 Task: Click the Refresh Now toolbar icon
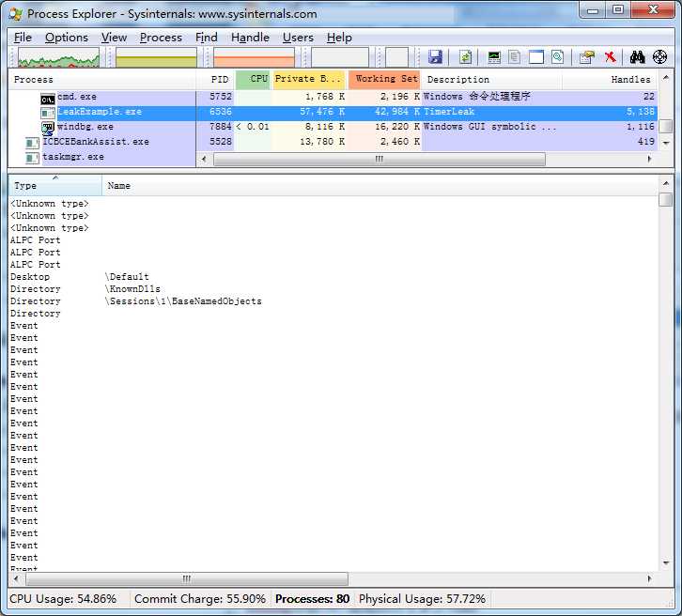click(x=465, y=57)
